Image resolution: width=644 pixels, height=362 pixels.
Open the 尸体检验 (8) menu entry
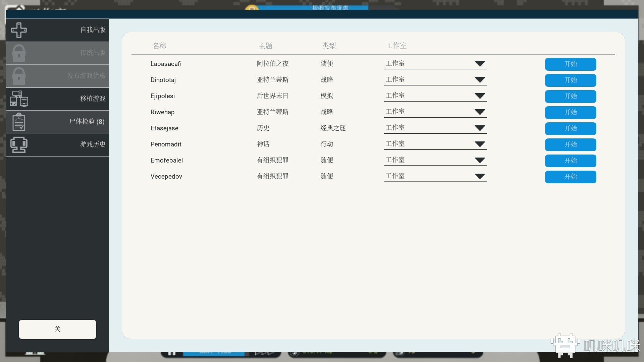pyautogui.click(x=57, y=122)
